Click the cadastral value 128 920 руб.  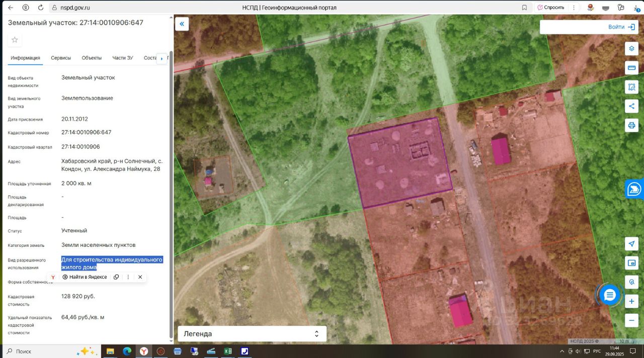tap(78, 297)
